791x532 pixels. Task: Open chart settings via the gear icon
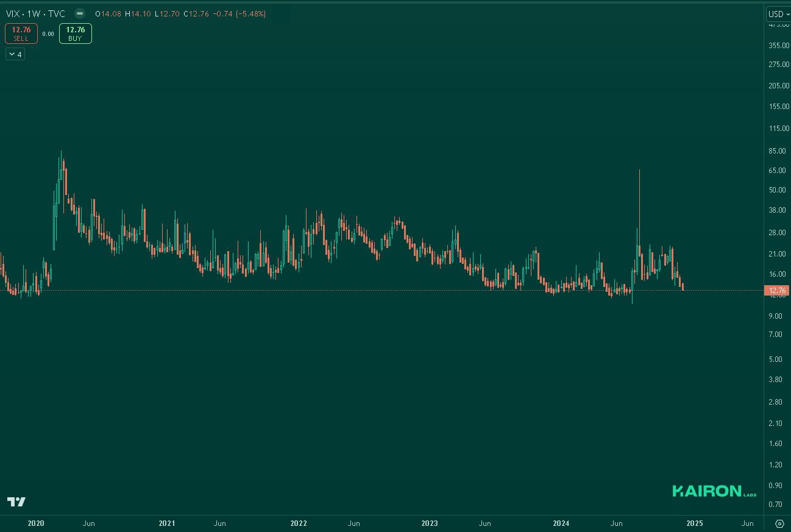pos(780,523)
